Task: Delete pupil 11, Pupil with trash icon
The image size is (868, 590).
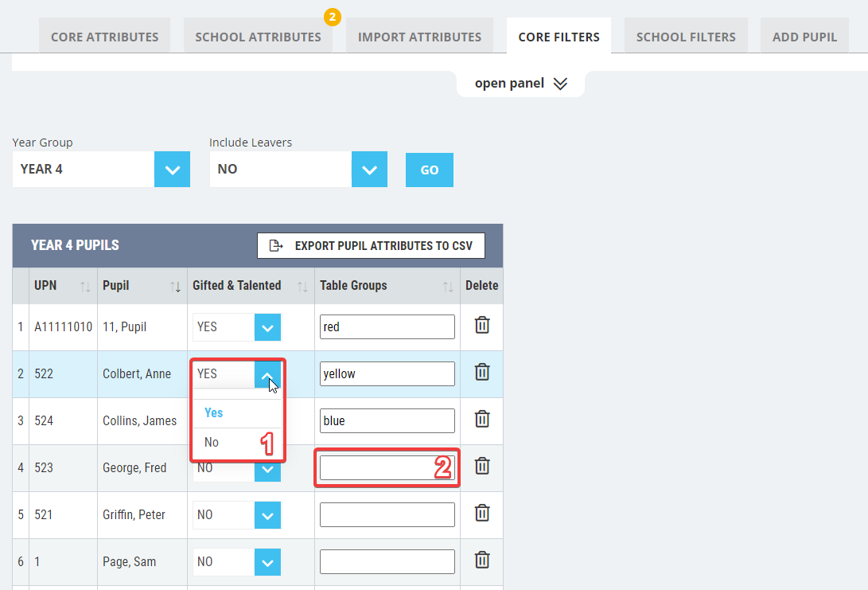Action: click(x=482, y=325)
